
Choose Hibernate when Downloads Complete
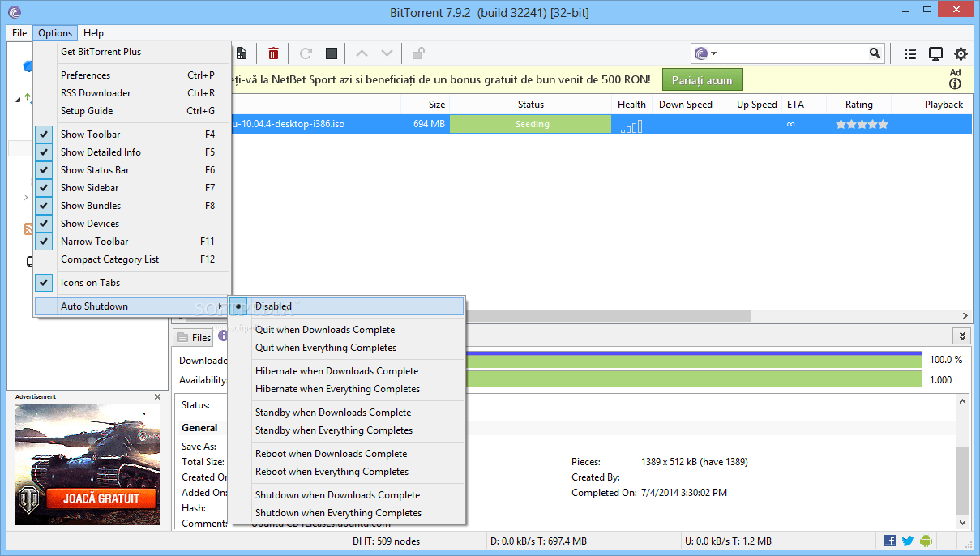347,371
